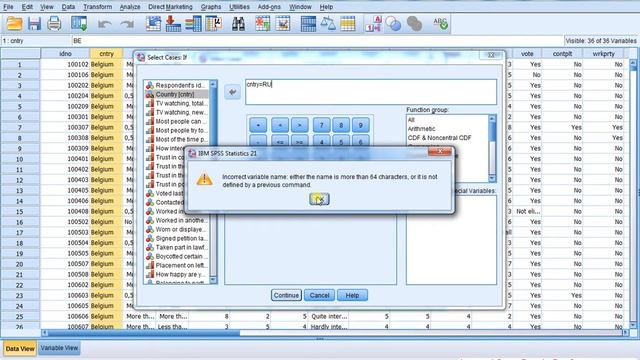Toggle the Value Labels toolbar icon

coord(374,24)
